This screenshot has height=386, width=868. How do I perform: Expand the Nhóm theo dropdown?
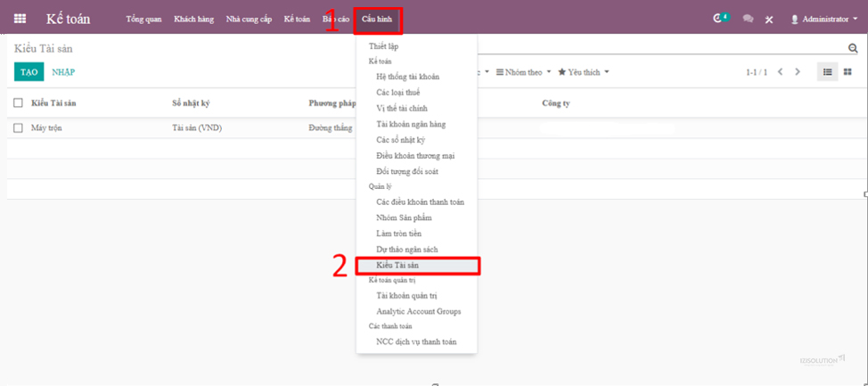[x=524, y=72]
